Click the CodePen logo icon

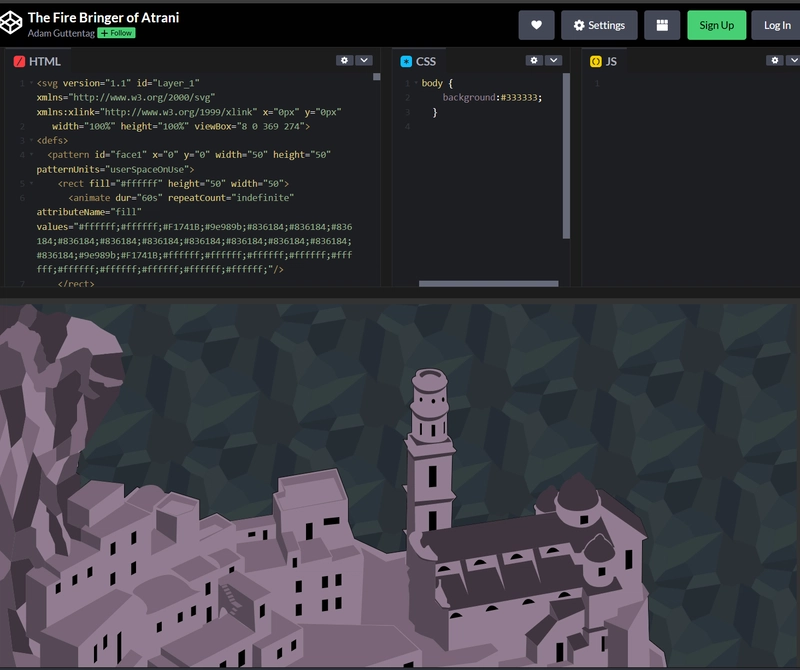12,24
